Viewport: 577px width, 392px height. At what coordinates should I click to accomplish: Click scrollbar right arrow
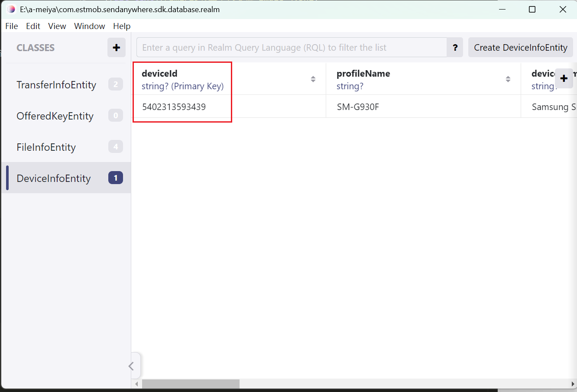click(x=573, y=384)
